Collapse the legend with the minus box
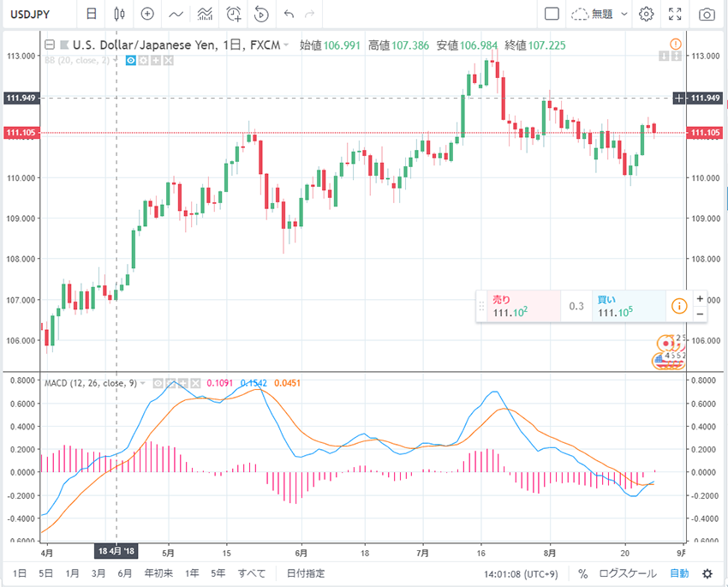The image size is (728, 587). [x=50, y=45]
